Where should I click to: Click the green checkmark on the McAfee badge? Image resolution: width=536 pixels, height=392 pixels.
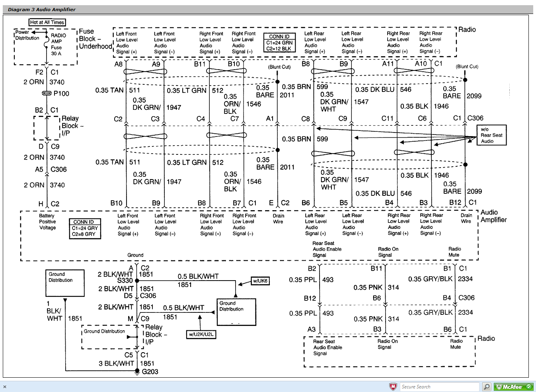coord(529,386)
